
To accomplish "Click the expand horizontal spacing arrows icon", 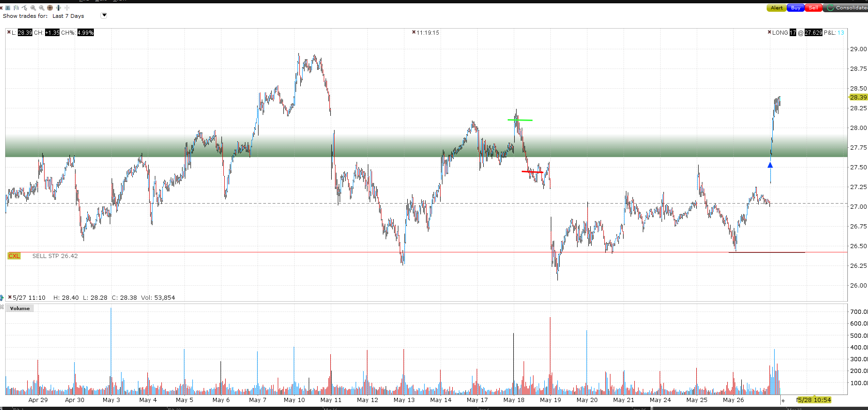I will tap(58, 8).
